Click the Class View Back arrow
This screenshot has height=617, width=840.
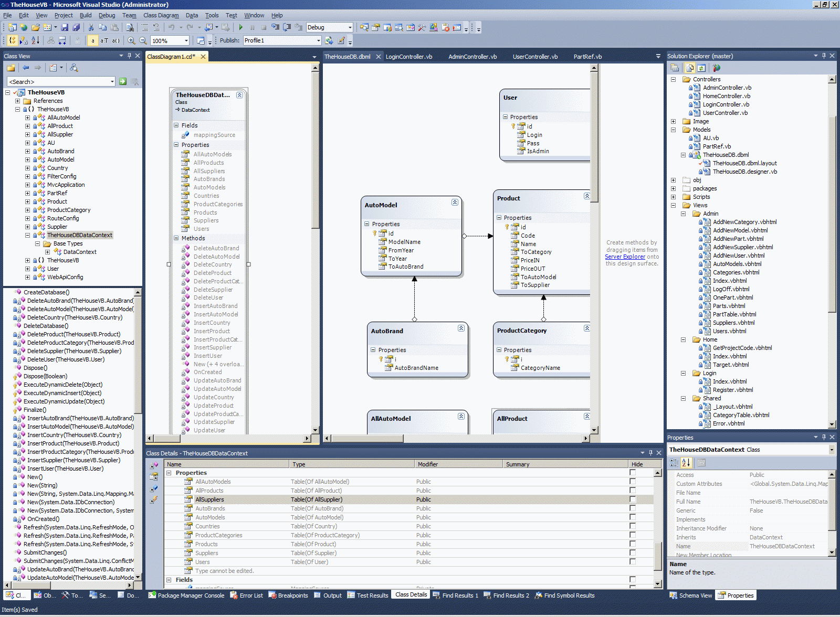click(26, 68)
